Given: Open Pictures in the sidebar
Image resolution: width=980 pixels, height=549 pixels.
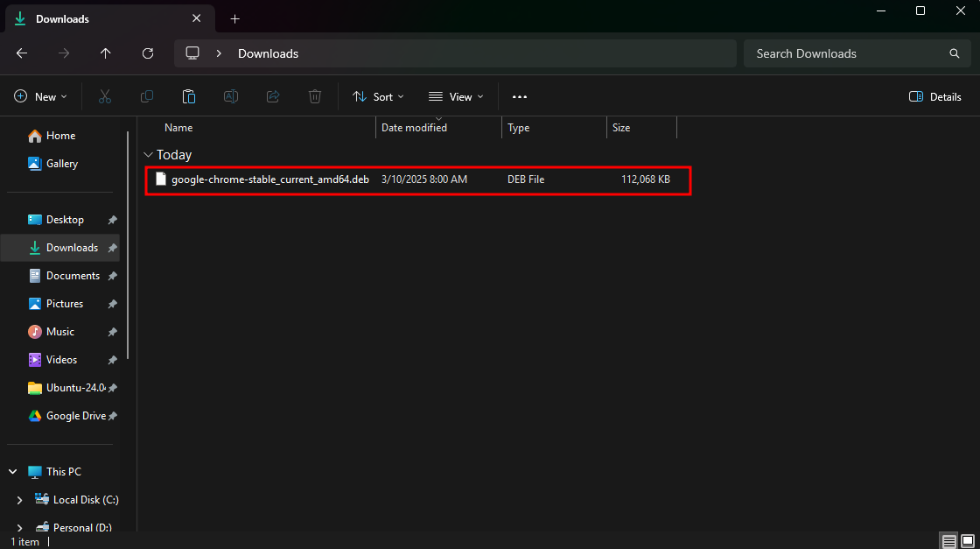Looking at the screenshot, I should pos(56,304).
